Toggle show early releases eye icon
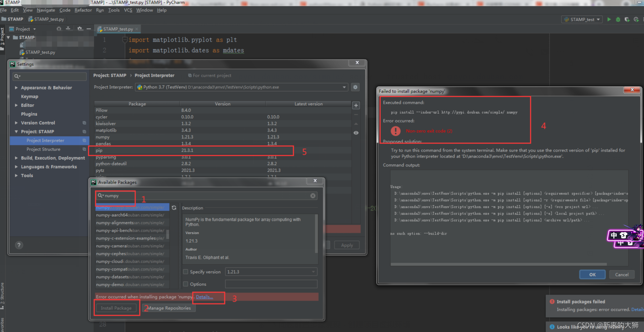The height and width of the screenshot is (332, 644). 356,133
